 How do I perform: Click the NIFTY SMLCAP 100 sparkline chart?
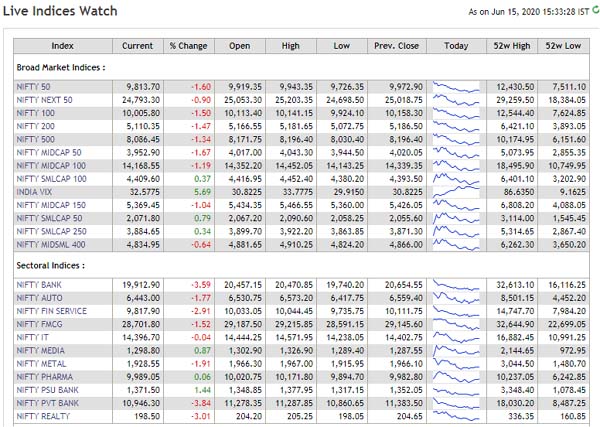[x=456, y=179]
